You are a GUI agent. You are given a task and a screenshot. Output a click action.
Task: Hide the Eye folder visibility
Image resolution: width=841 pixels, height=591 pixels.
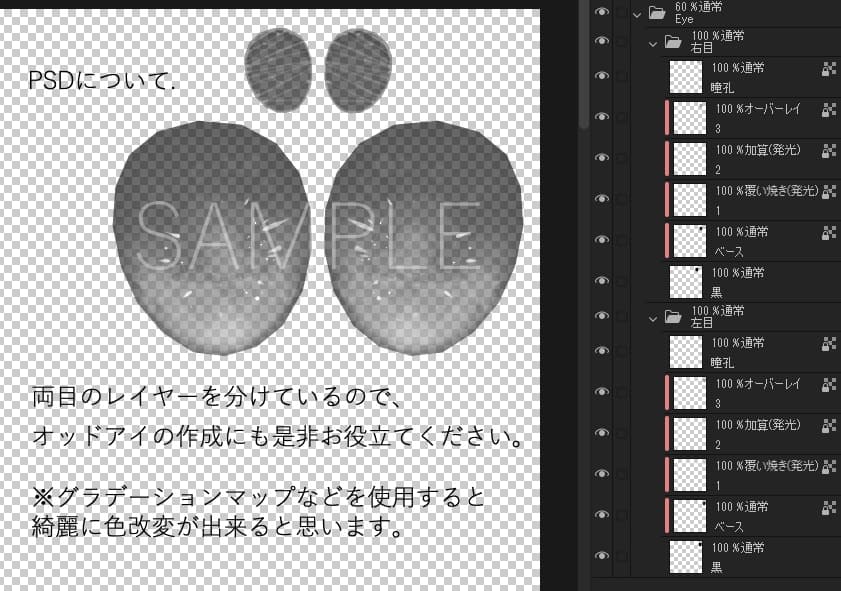pos(601,10)
